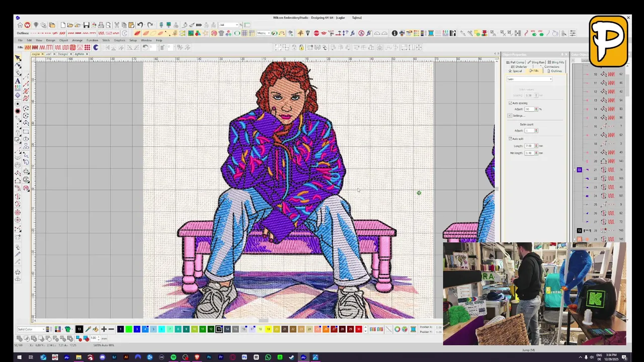Click the red Stop sign icon
644x362 pixels.
point(316,33)
